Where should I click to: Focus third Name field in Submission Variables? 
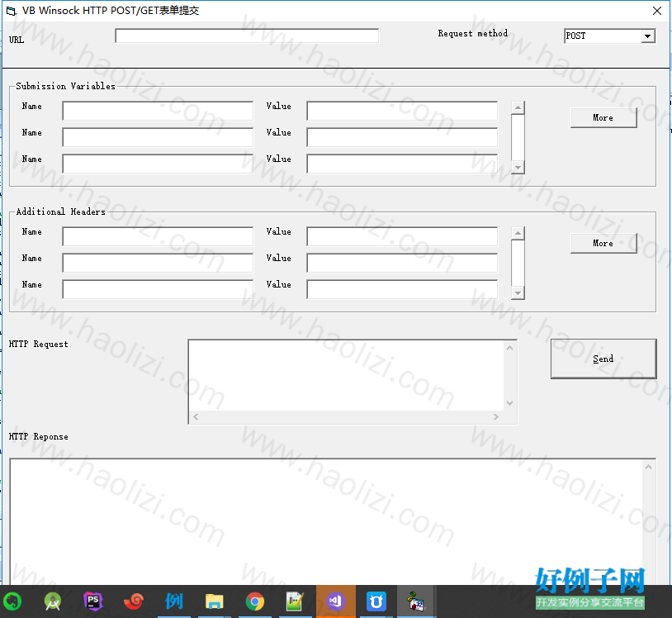tap(158, 164)
